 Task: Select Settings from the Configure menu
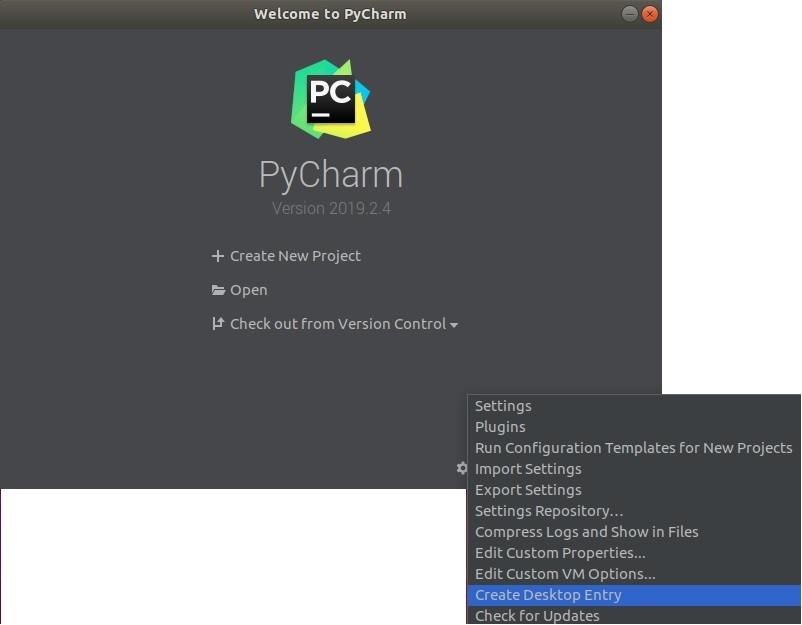click(x=634, y=406)
